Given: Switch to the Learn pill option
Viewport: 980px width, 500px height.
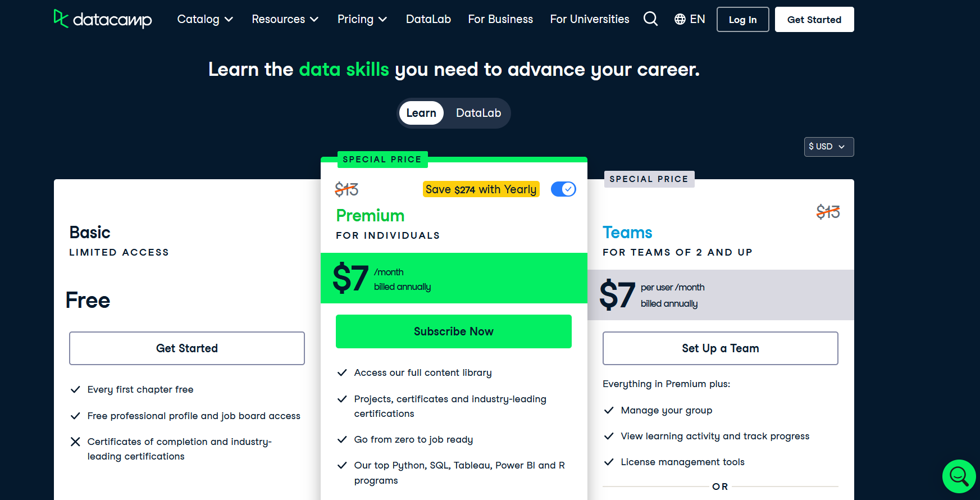Looking at the screenshot, I should coord(421,113).
